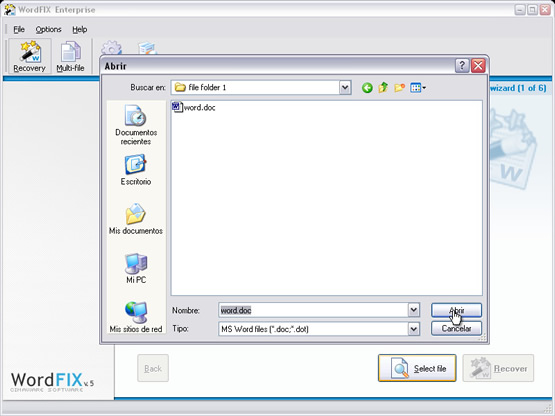Minimize the WordFIX Enterprise window
555x416 pixels.
(x=519, y=10)
